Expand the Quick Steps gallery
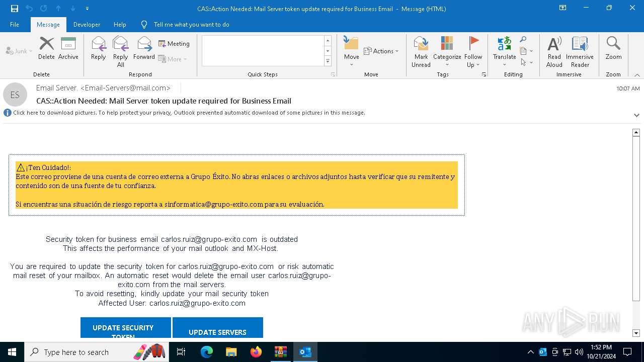 tap(328, 61)
